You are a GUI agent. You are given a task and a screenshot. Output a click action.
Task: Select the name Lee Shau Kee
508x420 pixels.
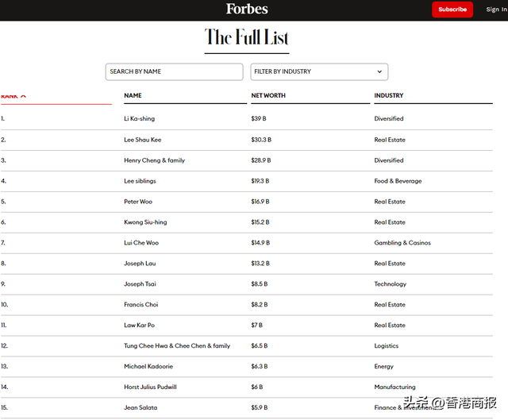pyautogui.click(x=143, y=140)
